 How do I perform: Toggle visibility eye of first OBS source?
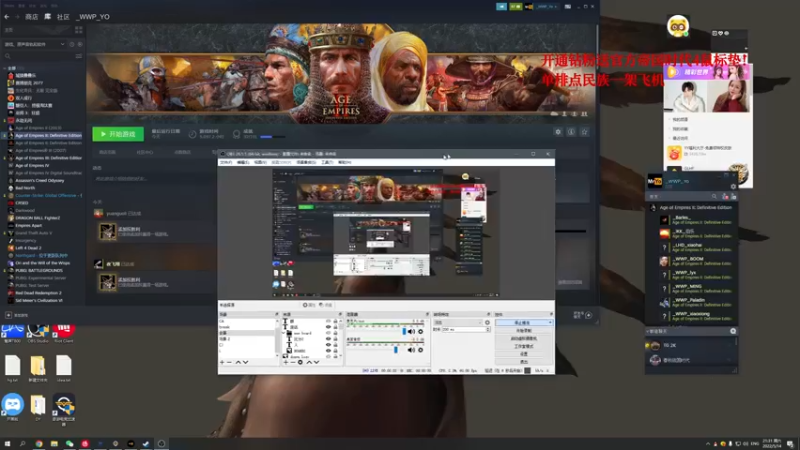329,321
